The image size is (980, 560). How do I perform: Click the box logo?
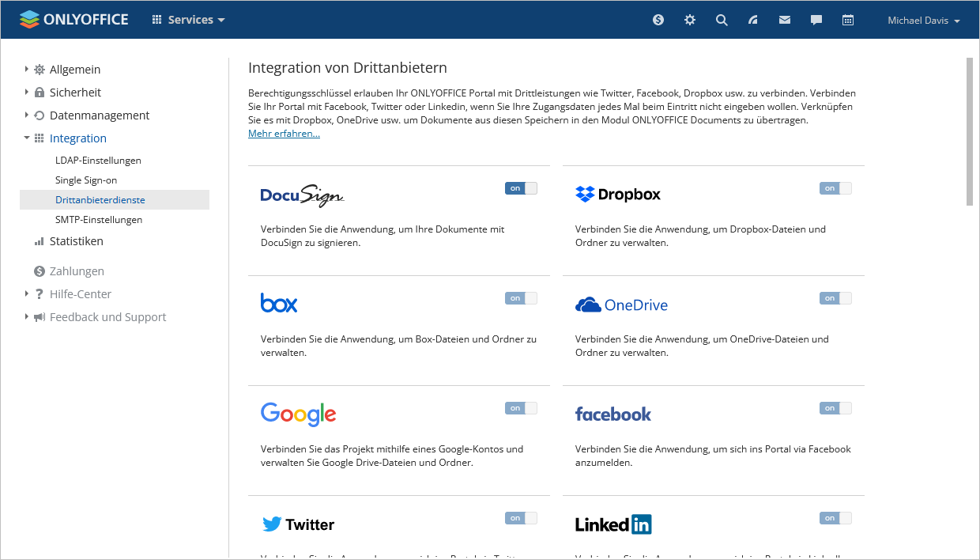(x=279, y=303)
